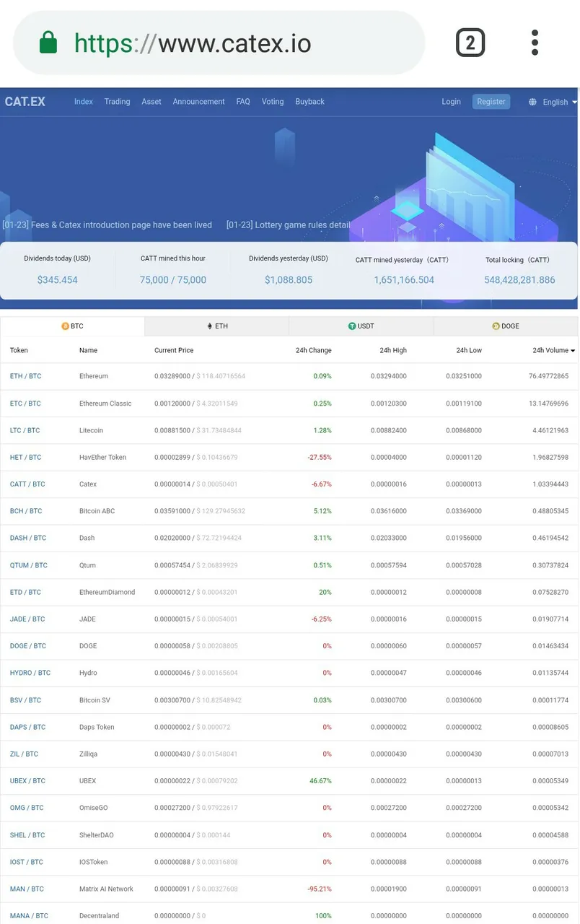Switch to the USDT market tab
This screenshot has width=580, height=924.
click(361, 326)
